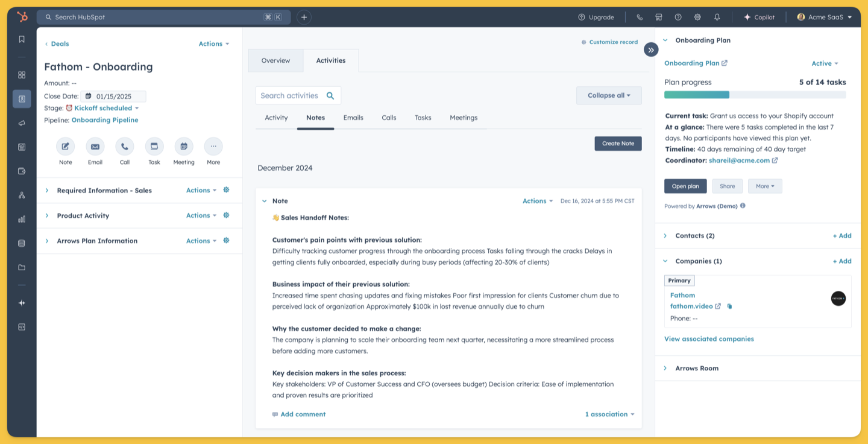Create a Task using the Task icon
Viewport: 868px width, 444px height.
point(154,146)
